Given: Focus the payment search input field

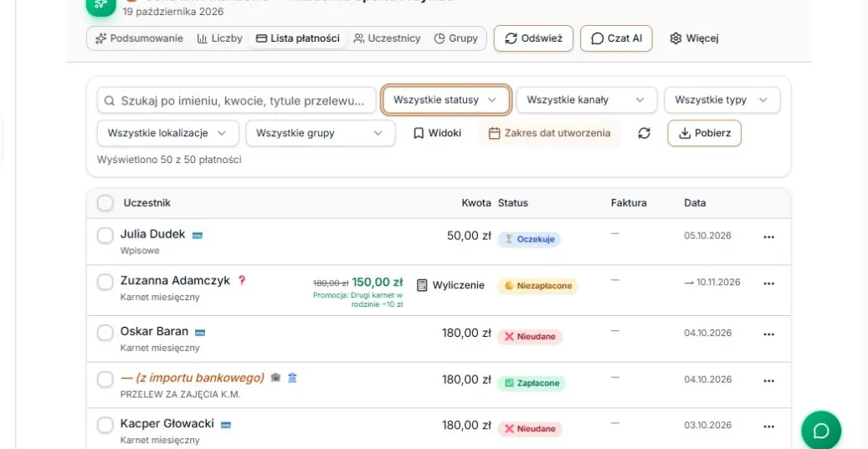Looking at the screenshot, I should [237, 100].
